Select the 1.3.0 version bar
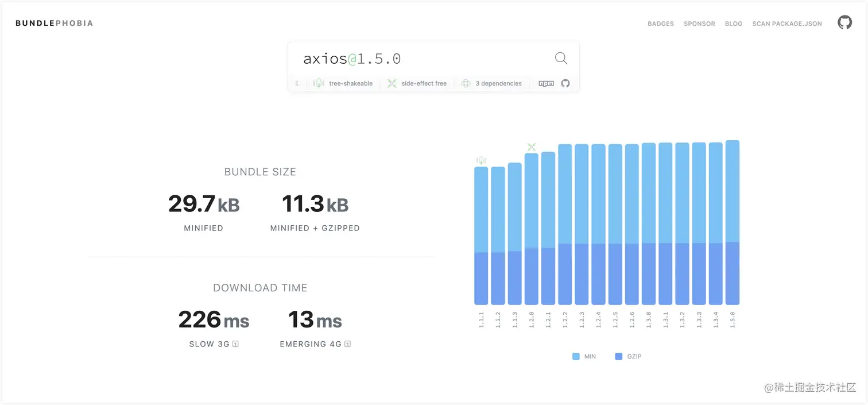 [x=649, y=224]
